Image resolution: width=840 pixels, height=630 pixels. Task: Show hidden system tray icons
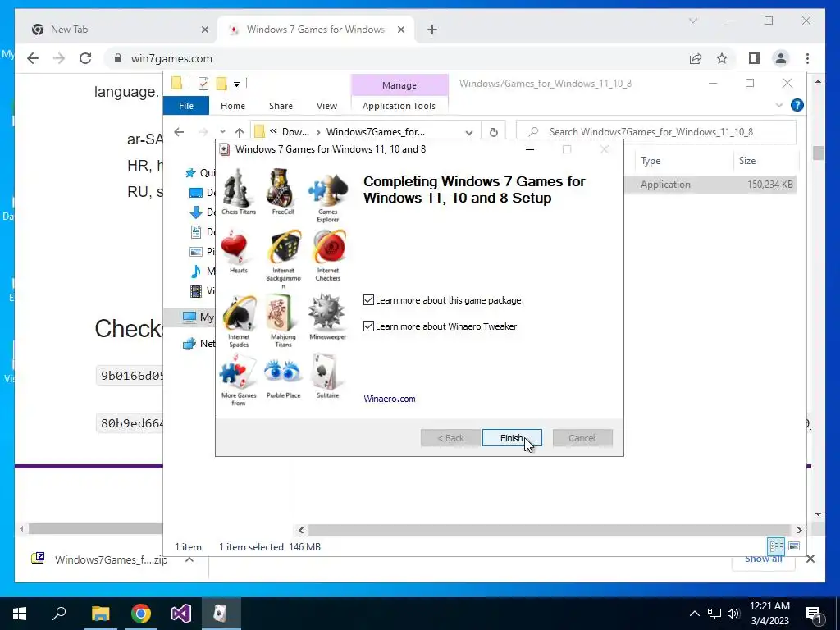click(x=694, y=614)
